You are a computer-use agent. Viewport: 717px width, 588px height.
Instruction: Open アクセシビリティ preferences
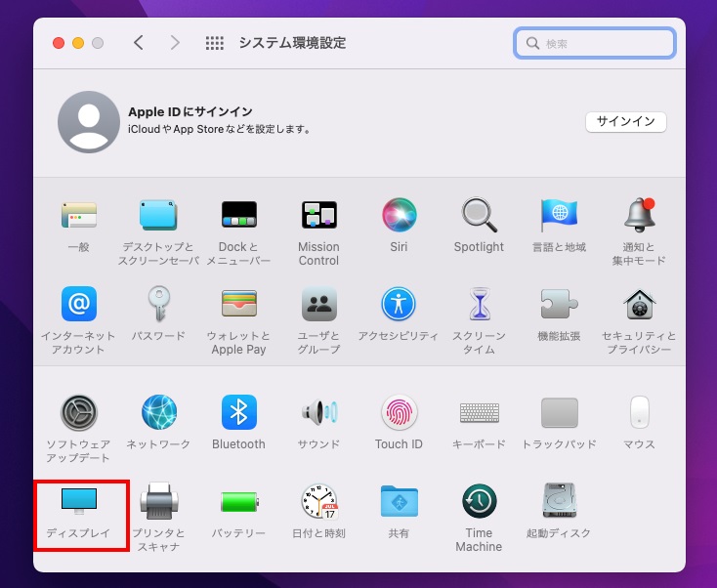[399, 304]
